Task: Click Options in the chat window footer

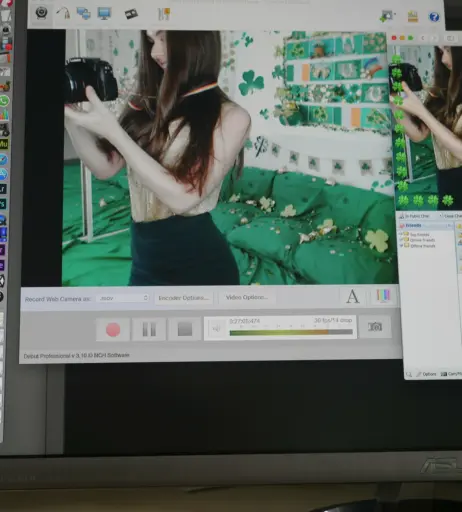Action: (427, 374)
